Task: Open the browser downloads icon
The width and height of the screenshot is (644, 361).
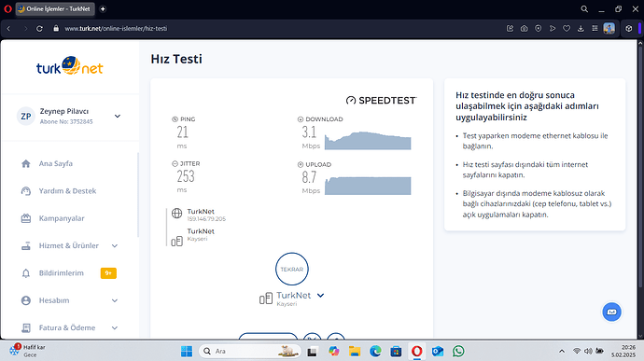Action: 581,29
